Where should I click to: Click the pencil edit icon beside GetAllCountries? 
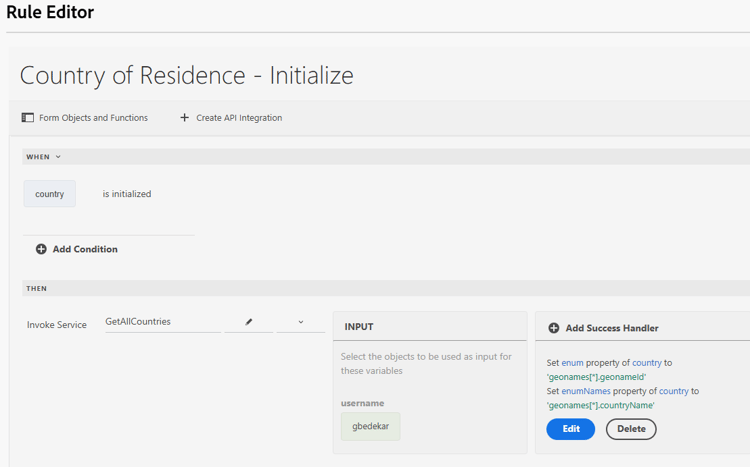pyautogui.click(x=249, y=322)
